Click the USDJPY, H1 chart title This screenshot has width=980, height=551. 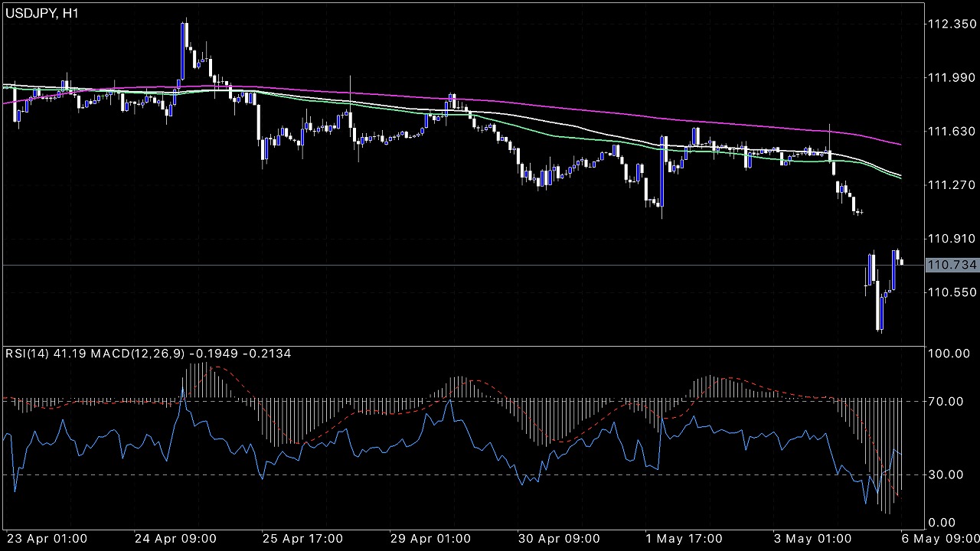click(41, 13)
